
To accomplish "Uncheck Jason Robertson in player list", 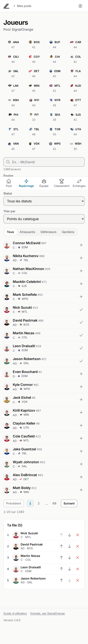I will (81, 361).
